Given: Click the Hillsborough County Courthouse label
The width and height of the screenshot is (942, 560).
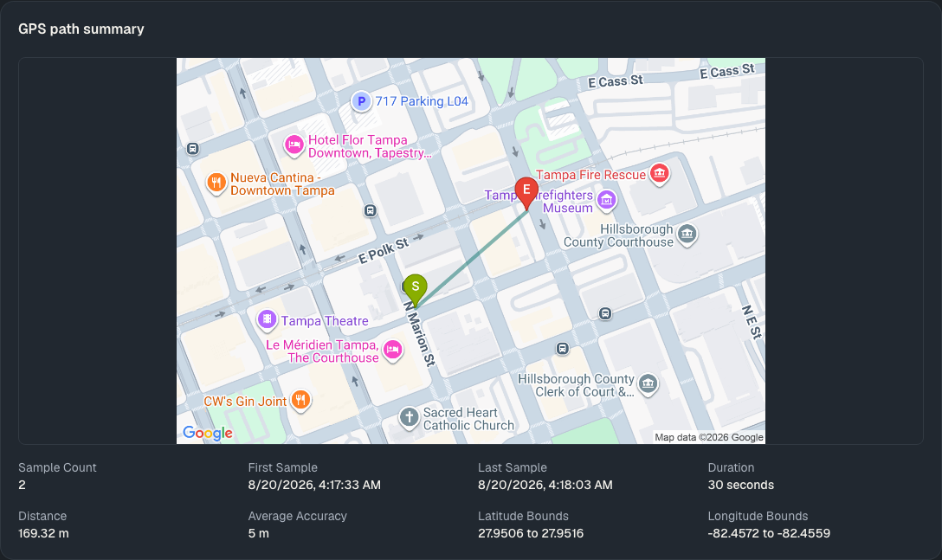Looking at the screenshot, I should [x=618, y=235].
